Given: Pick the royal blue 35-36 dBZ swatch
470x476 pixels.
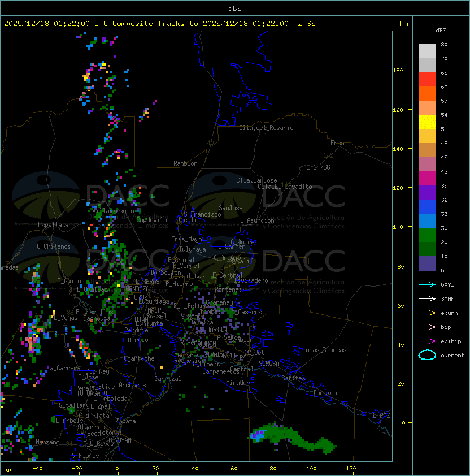Looking at the screenshot, I should tap(427, 207).
